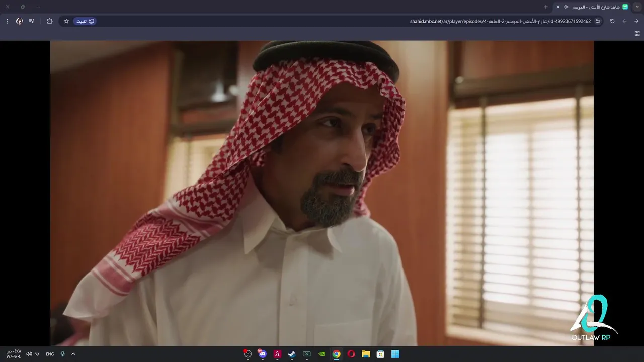This screenshot has height=362, width=644.
Task: Switch the ENG input language indicator
Action: (50, 354)
